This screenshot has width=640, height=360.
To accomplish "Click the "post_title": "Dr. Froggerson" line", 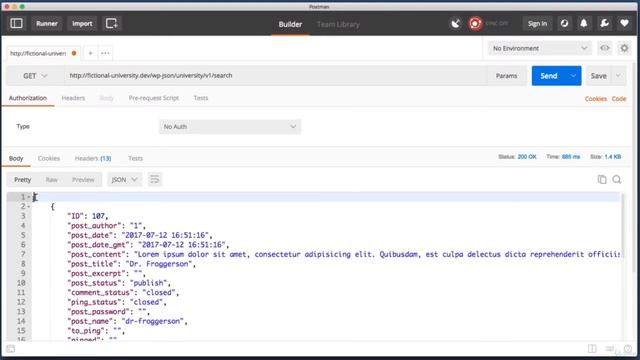I will click(131, 264).
